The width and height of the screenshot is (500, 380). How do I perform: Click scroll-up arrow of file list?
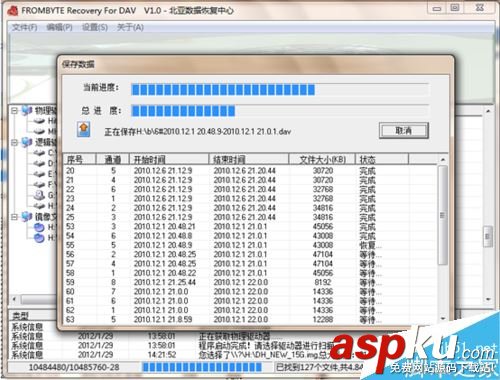coord(443,160)
